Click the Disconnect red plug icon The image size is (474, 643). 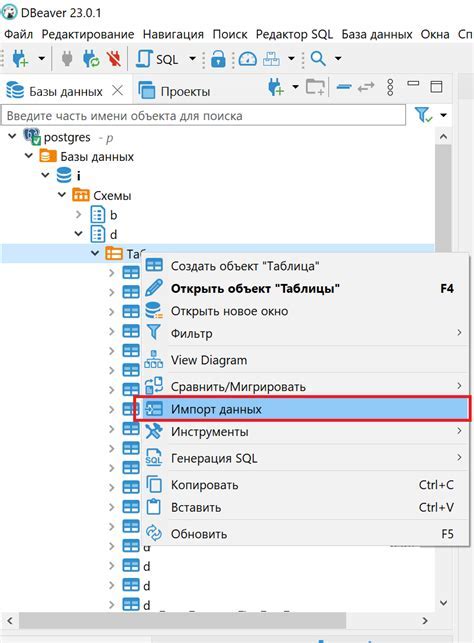pos(114,59)
